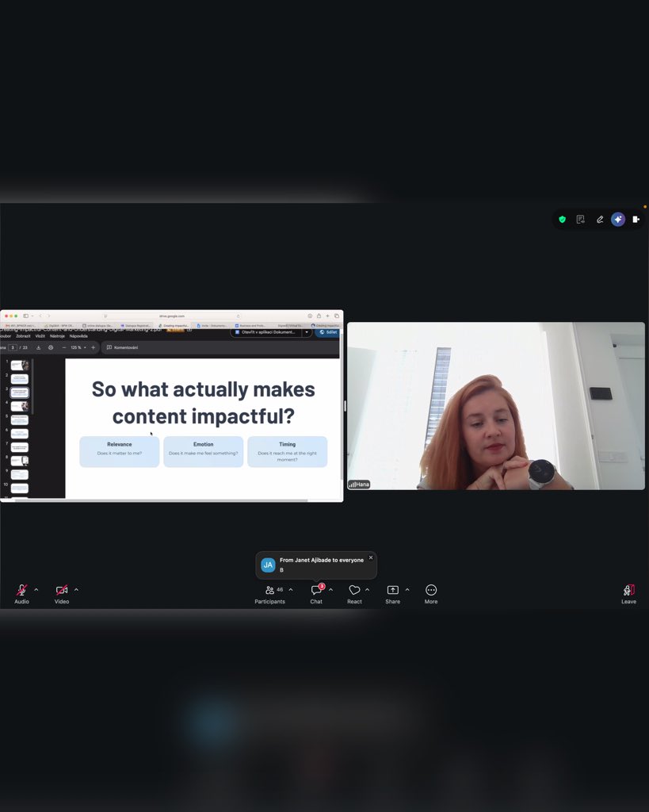
Task: Click the horizontal scrollbar below the shared slide
Action: click(x=162, y=500)
